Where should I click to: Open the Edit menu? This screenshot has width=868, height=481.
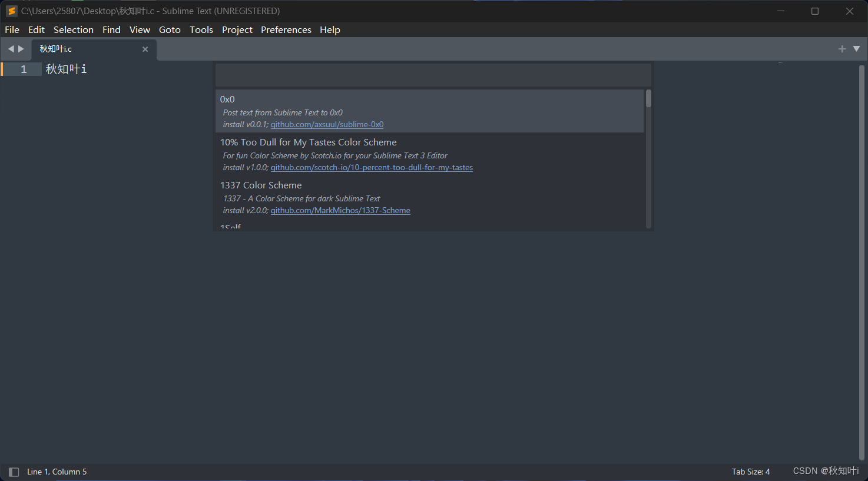click(x=37, y=29)
